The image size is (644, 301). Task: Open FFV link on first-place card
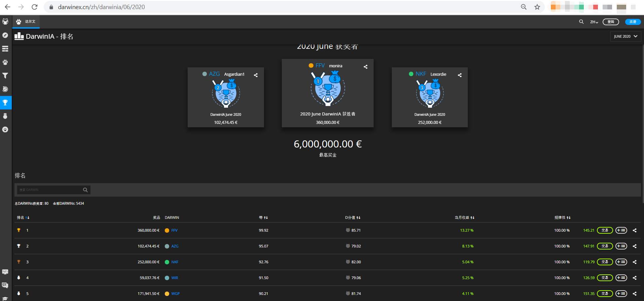click(320, 66)
